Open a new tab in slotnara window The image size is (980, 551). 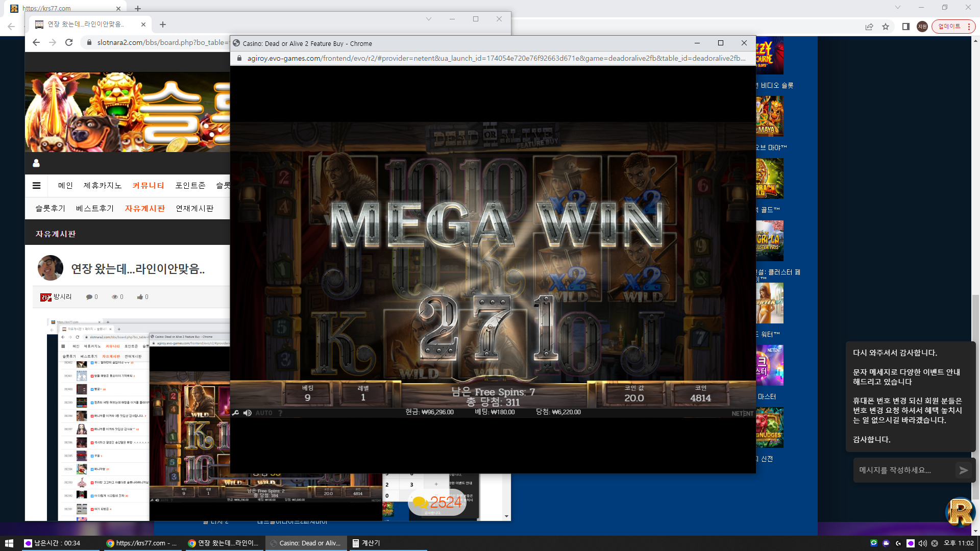[162, 24]
